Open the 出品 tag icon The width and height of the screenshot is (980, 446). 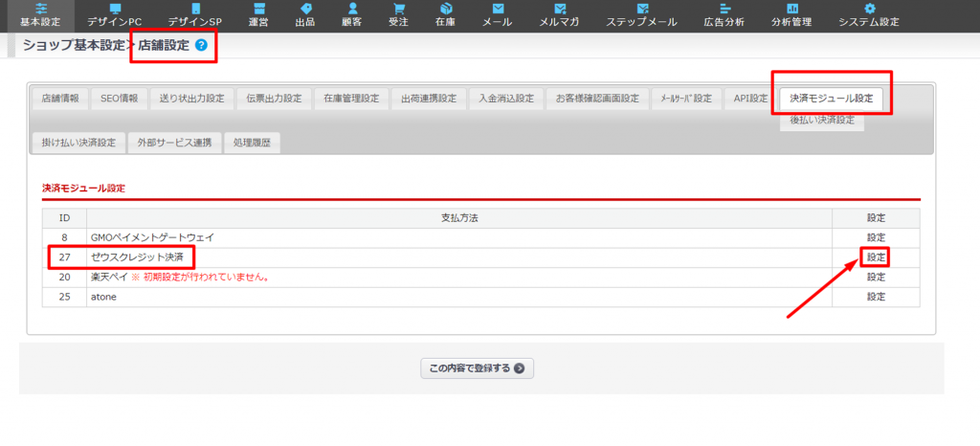point(305,9)
